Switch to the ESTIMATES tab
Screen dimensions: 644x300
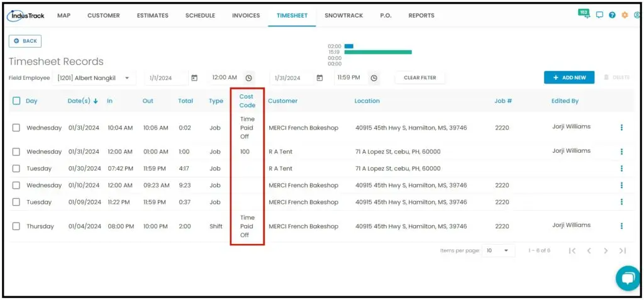(x=152, y=16)
